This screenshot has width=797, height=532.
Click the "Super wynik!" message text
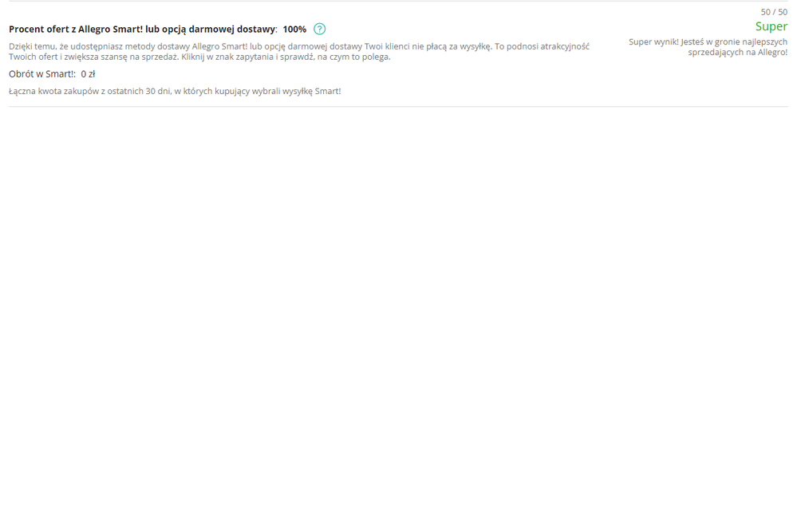point(653,41)
